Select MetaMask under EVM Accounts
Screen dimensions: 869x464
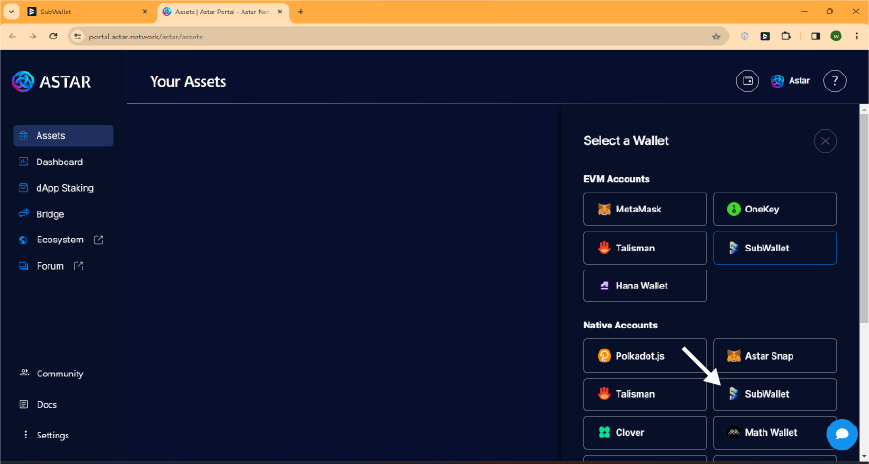click(x=644, y=209)
